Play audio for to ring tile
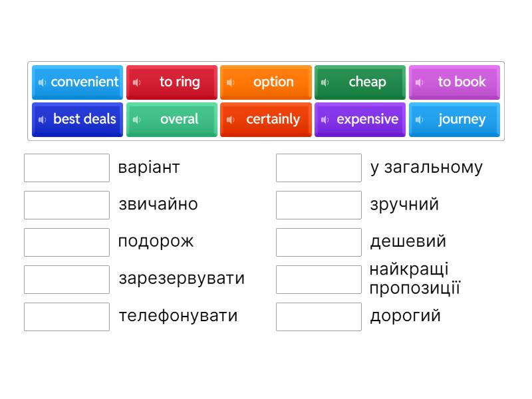This screenshot has width=532, height=399. pyautogui.click(x=136, y=82)
